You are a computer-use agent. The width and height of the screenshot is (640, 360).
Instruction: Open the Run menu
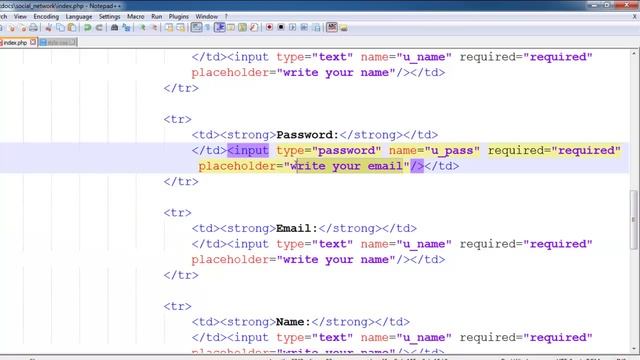click(x=157, y=17)
